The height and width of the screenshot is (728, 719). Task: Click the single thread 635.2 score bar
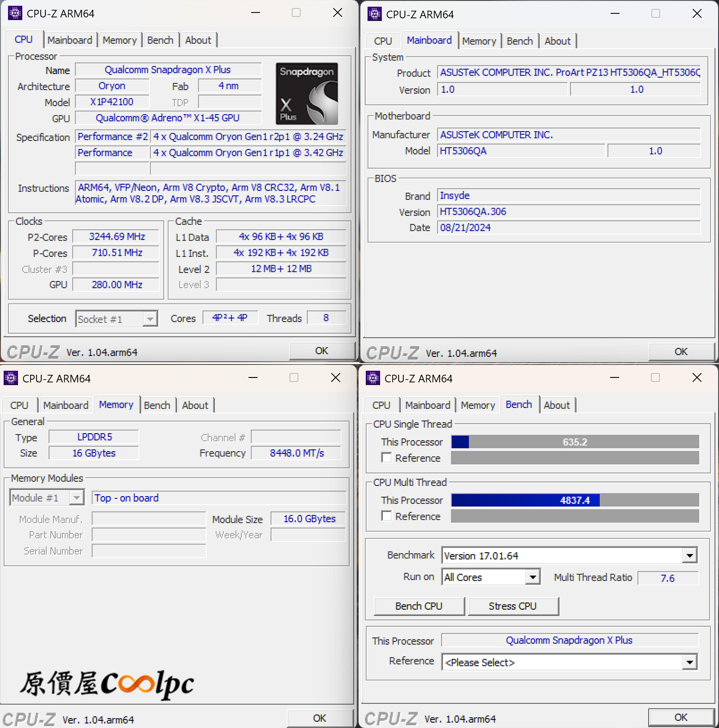[575, 442]
